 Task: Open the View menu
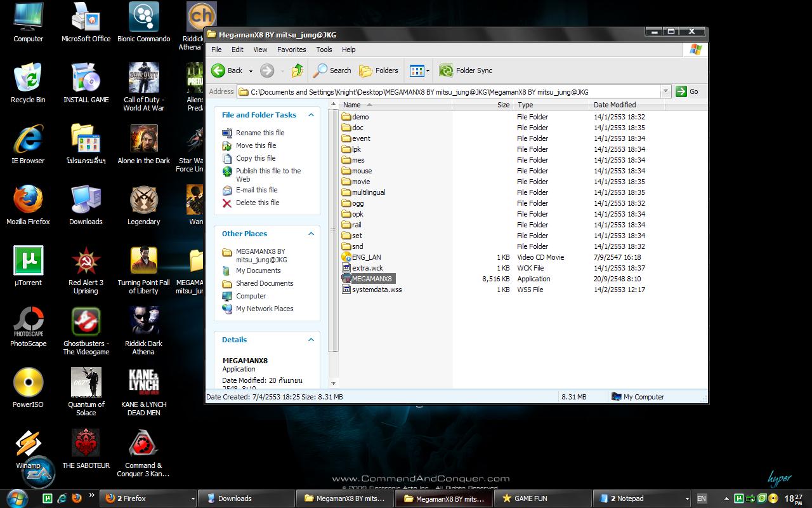point(260,50)
